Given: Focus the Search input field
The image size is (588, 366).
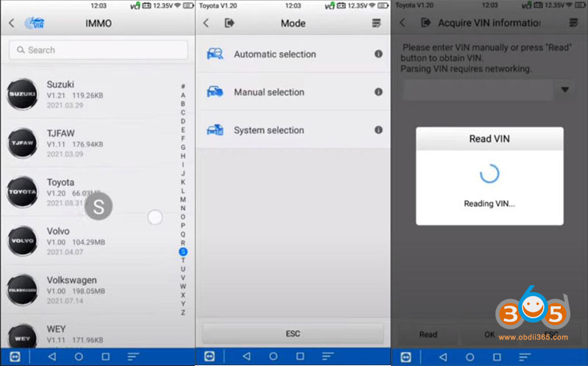Looking at the screenshot, I should coord(98,50).
